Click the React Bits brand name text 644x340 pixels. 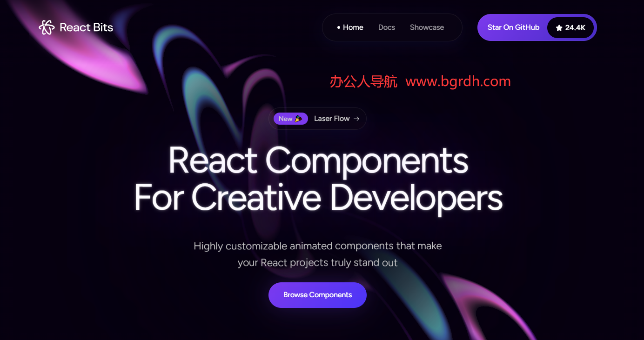click(86, 27)
